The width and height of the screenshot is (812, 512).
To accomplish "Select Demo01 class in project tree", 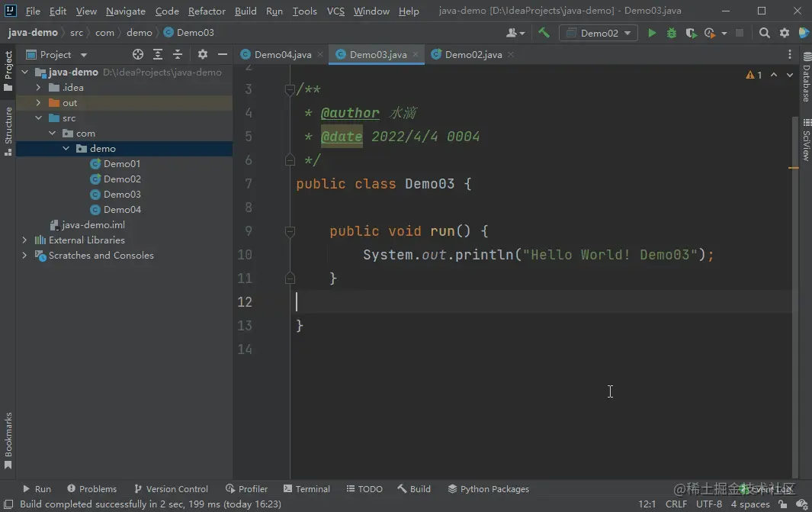I will [121, 164].
